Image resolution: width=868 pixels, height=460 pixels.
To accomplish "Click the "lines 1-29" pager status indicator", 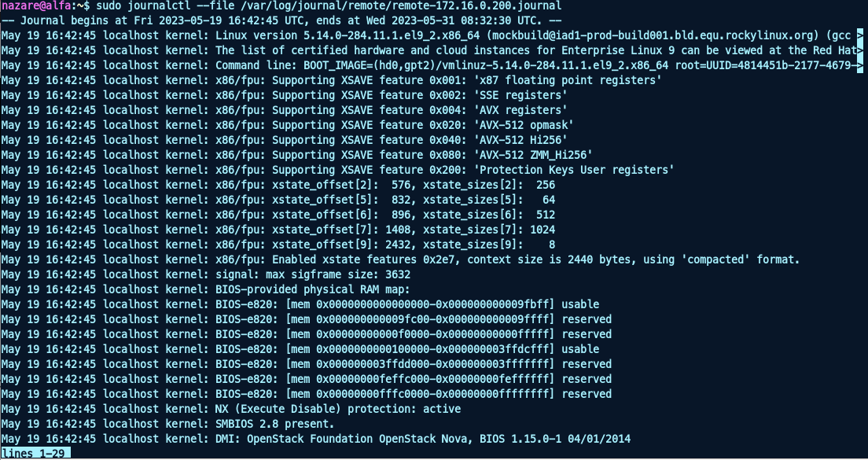I will coord(35,453).
